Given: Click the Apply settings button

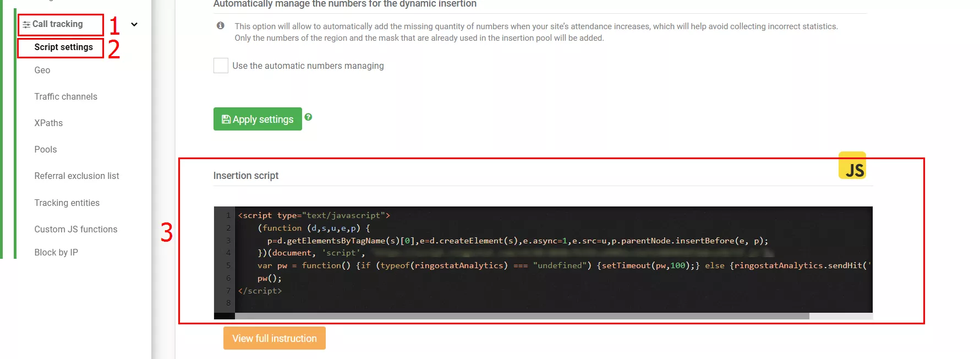Looking at the screenshot, I should pyautogui.click(x=258, y=119).
